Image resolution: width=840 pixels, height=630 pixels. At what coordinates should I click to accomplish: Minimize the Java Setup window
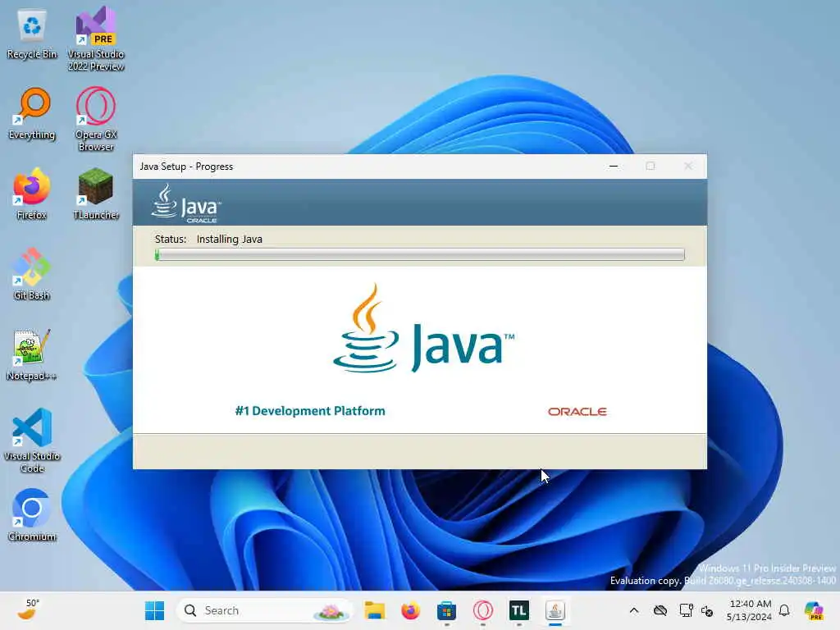click(x=614, y=167)
